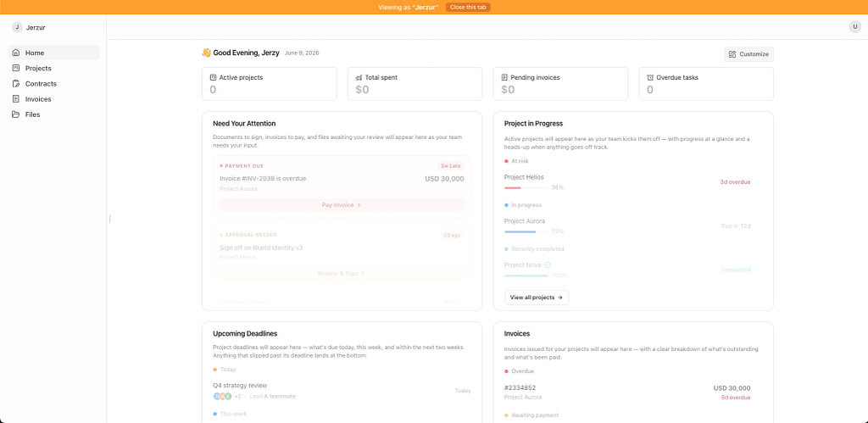Click the teammate avatars under Q4 strategy review

[x=223, y=397]
